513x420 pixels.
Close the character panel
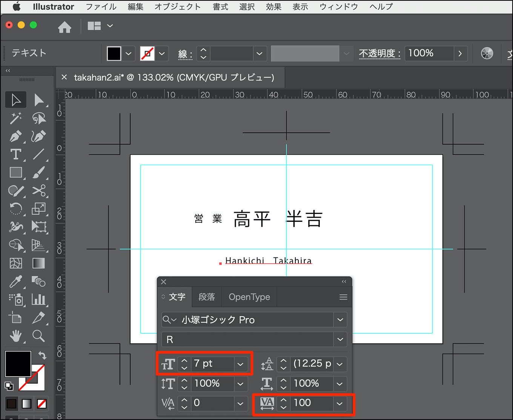pos(163,282)
